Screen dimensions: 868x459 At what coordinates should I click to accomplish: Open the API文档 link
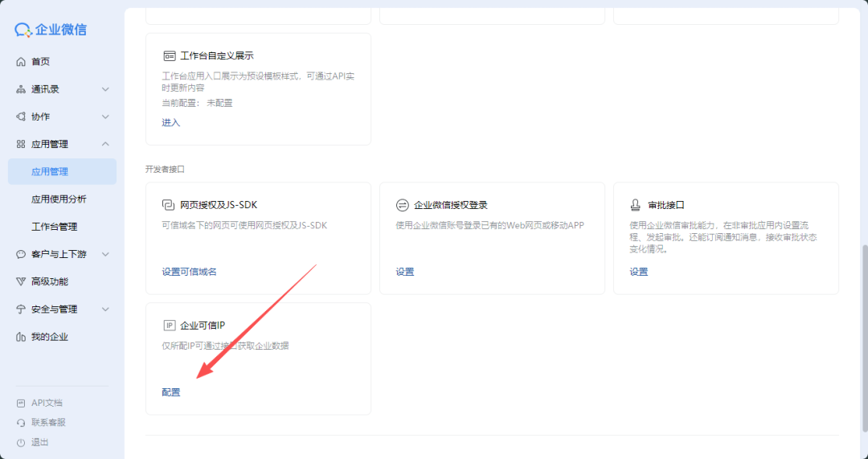tap(47, 403)
